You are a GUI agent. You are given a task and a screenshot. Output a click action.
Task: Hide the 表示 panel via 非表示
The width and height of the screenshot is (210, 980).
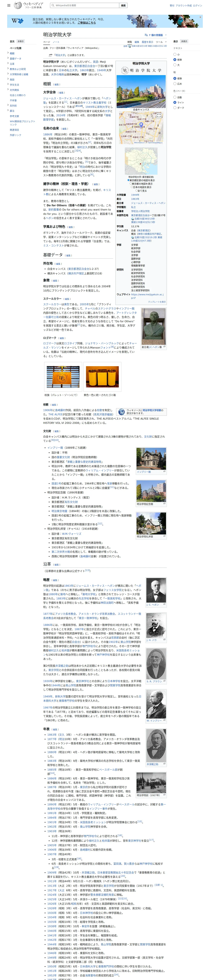[x=184, y=41]
